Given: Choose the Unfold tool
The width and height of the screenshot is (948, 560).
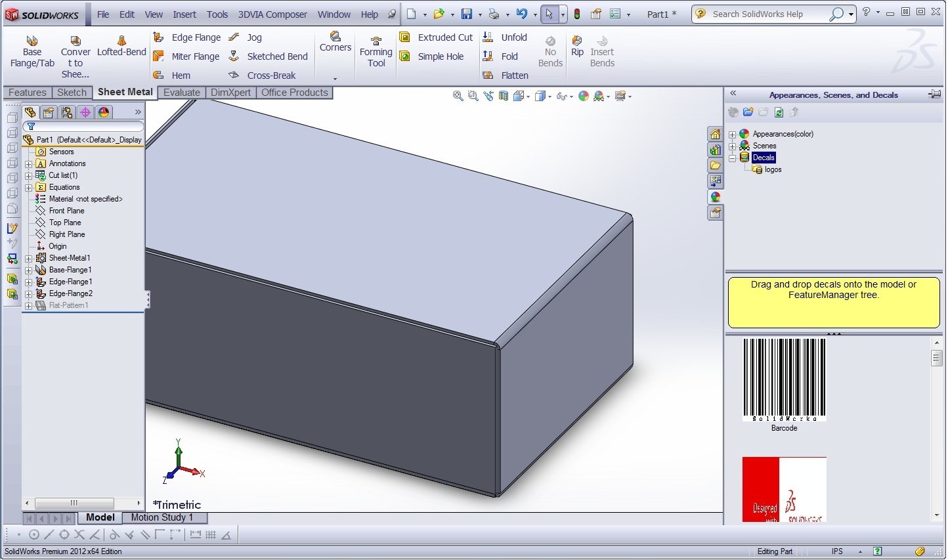Looking at the screenshot, I should pos(505,37).
